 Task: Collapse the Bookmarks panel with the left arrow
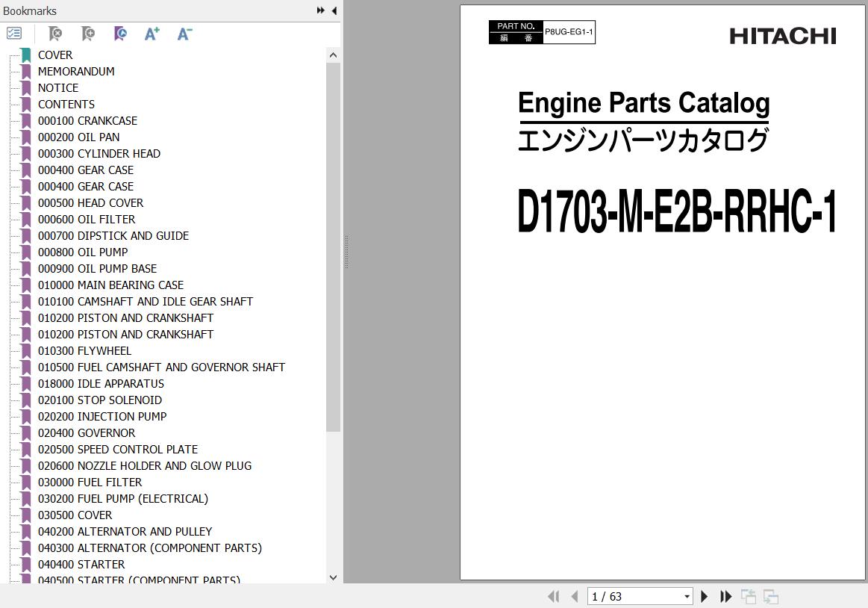(x=334, y=10)
